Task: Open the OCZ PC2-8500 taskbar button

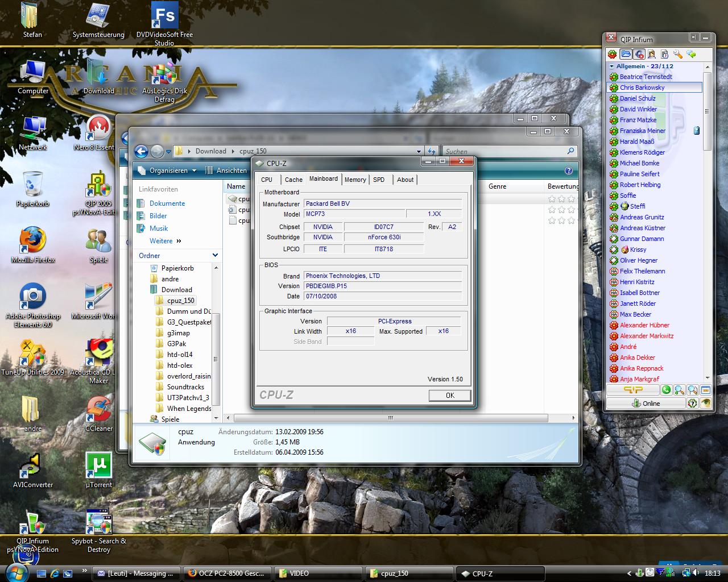Action: [226, 573]
